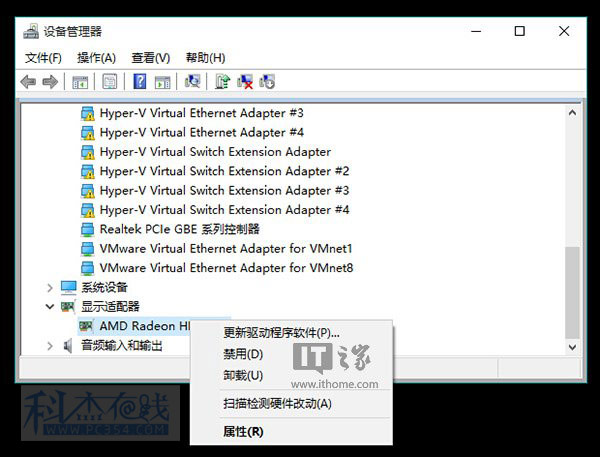Click the red X uninstall device toolbar icon
The width and height of the screenshot is (600, 457).
tap(245, 82)
